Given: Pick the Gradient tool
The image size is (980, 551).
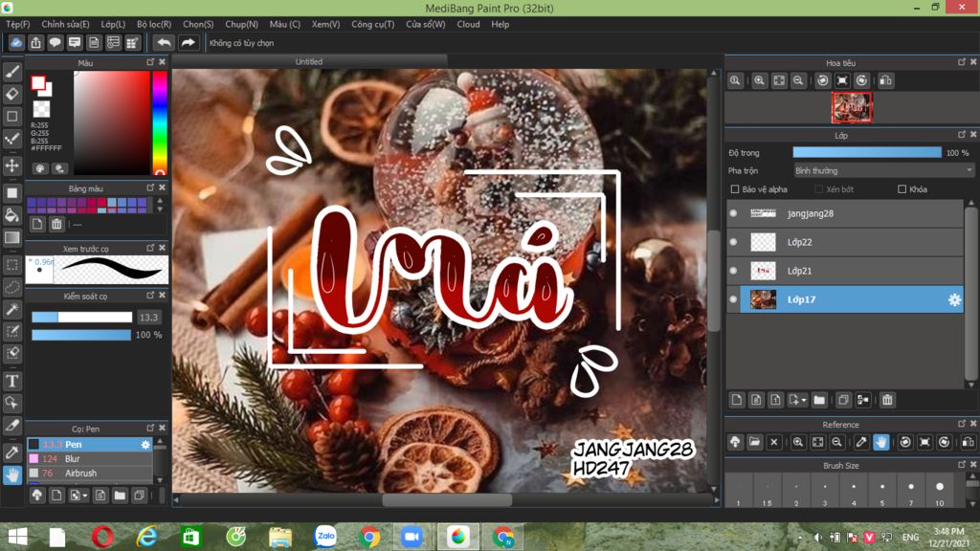Looking at the screenshot, I should tap(11, 238).
